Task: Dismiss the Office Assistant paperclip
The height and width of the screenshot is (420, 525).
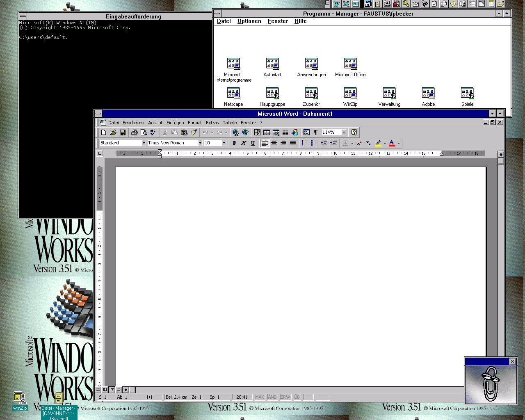Action: coord(512,362)
